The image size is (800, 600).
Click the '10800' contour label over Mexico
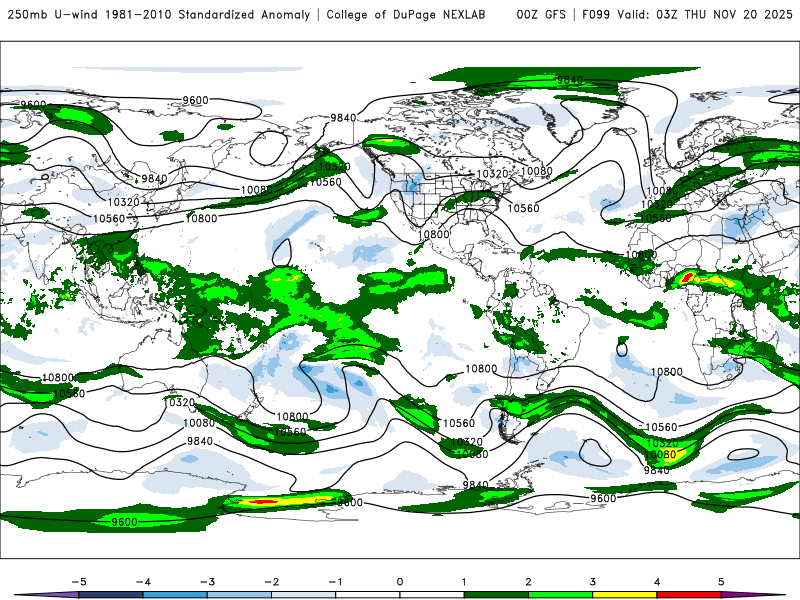point(434,234)
